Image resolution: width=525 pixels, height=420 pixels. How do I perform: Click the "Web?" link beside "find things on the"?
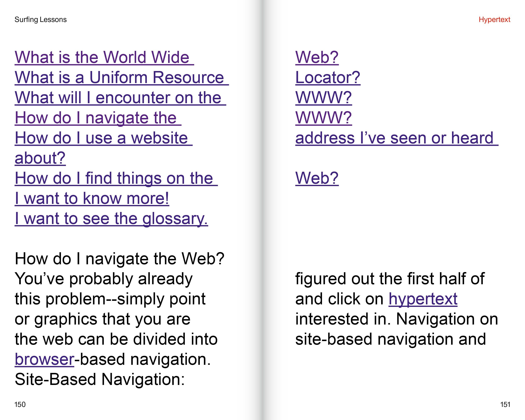[317, 178]
